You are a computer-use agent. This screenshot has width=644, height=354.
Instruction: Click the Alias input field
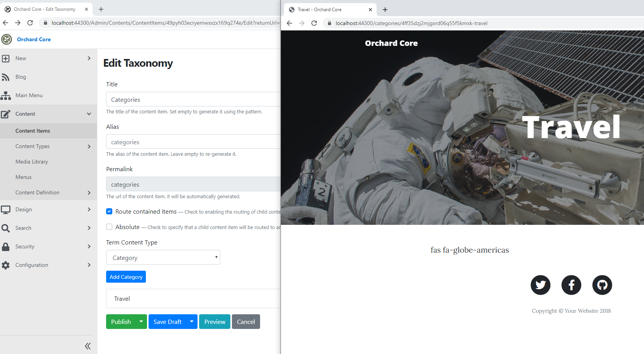(193, 142)
